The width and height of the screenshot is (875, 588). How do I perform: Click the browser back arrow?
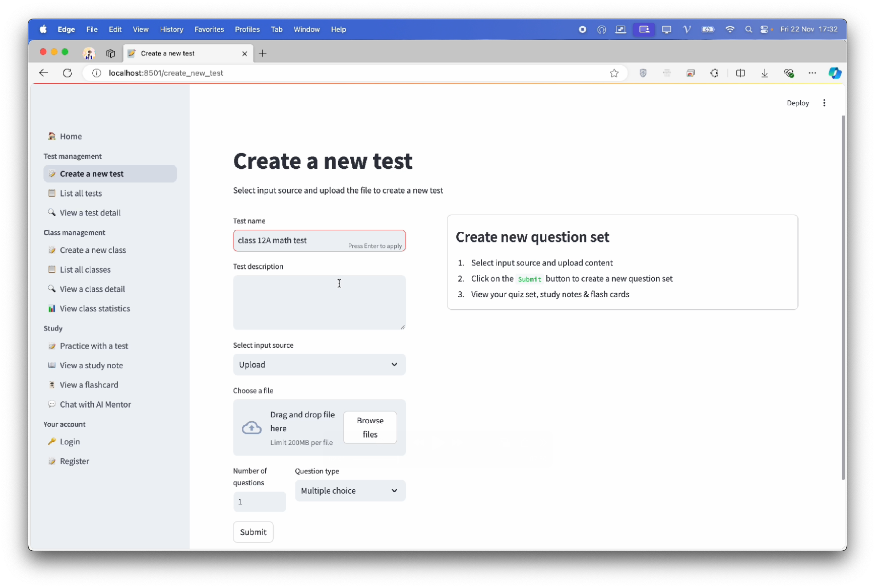(43, 73)
